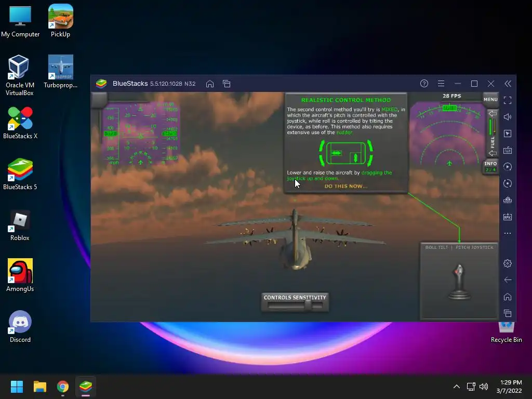532x399 pixels.
Task: Select the My Computer desktop icon
Action: click(x=20, y=21)
